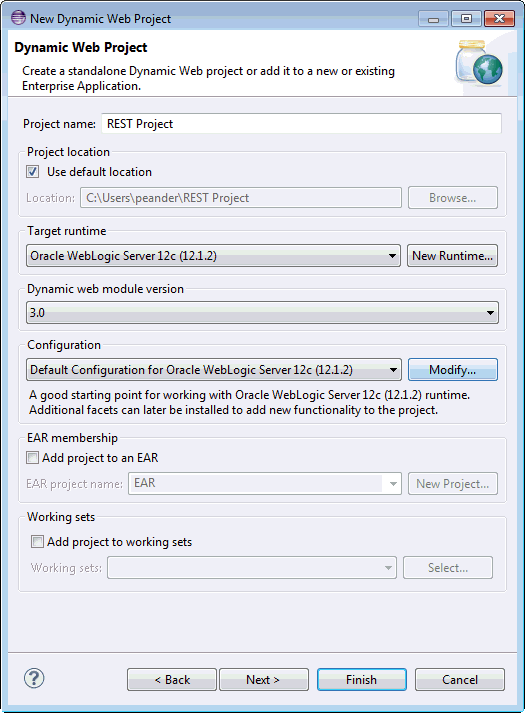Open the Configuration dropdown
Screen dimensions: 525x713
tap(214, 370)
